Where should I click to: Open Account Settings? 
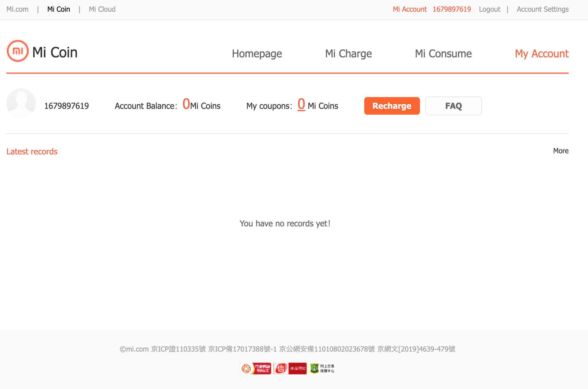click(543, 9)
